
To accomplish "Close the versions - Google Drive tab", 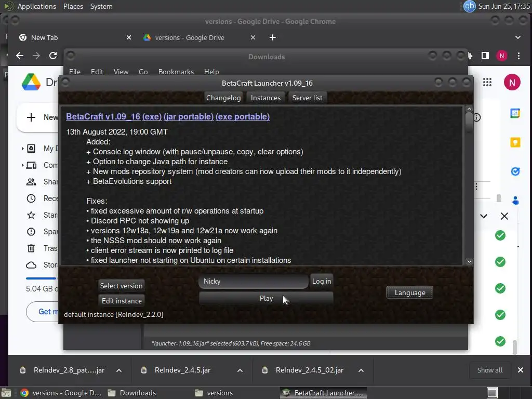I will coord(253,37).
